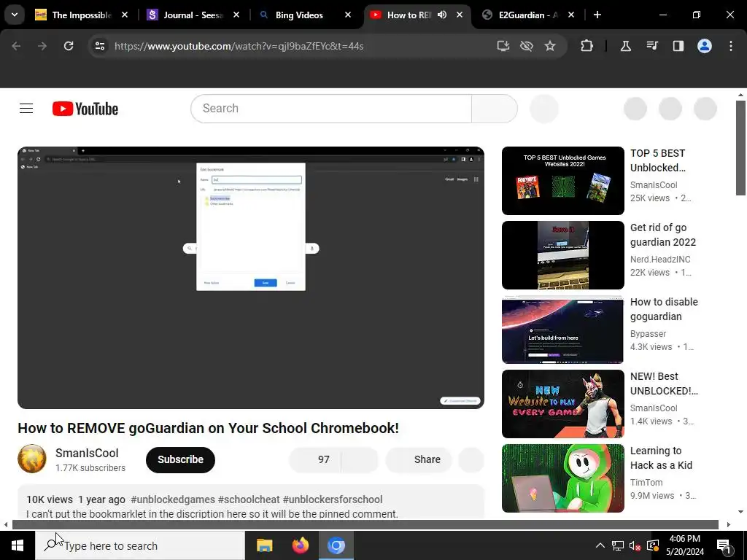The width and height of the screenshot is (747, 560).
Task: Open Chromium from the taskbar
Action: (336, 545)
